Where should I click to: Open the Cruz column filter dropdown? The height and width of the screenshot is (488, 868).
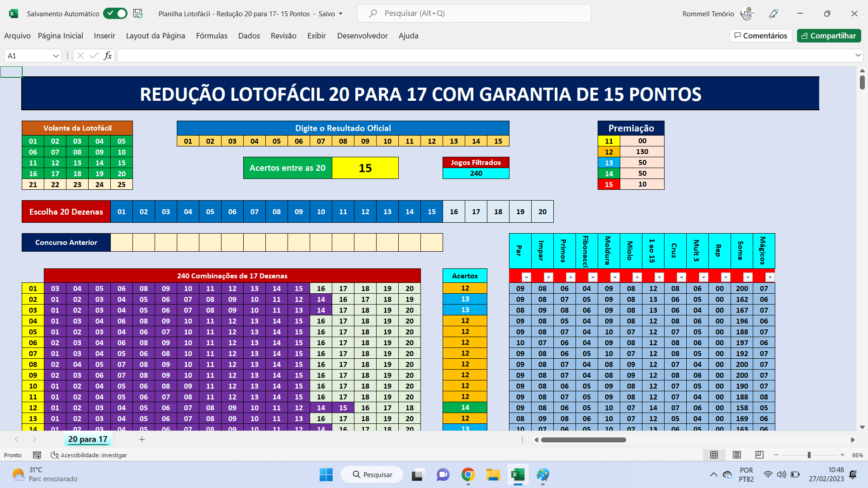coord(681,277)
